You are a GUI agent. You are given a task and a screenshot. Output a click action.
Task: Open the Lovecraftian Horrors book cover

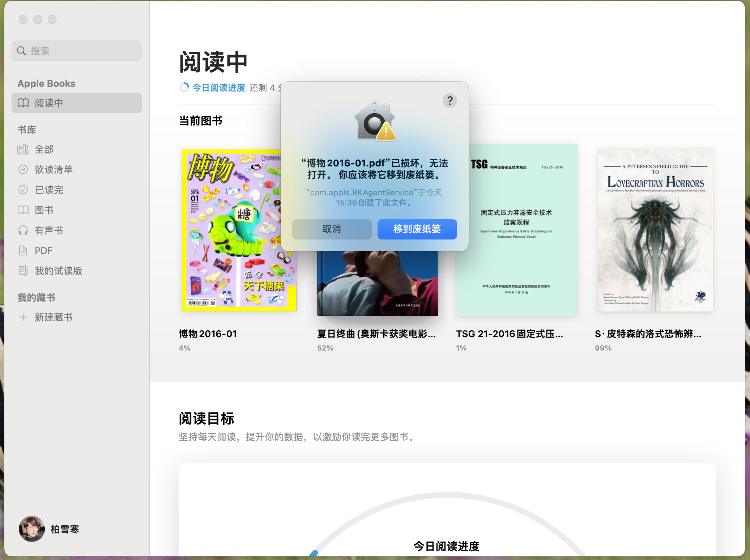click(x=655, y=230)
